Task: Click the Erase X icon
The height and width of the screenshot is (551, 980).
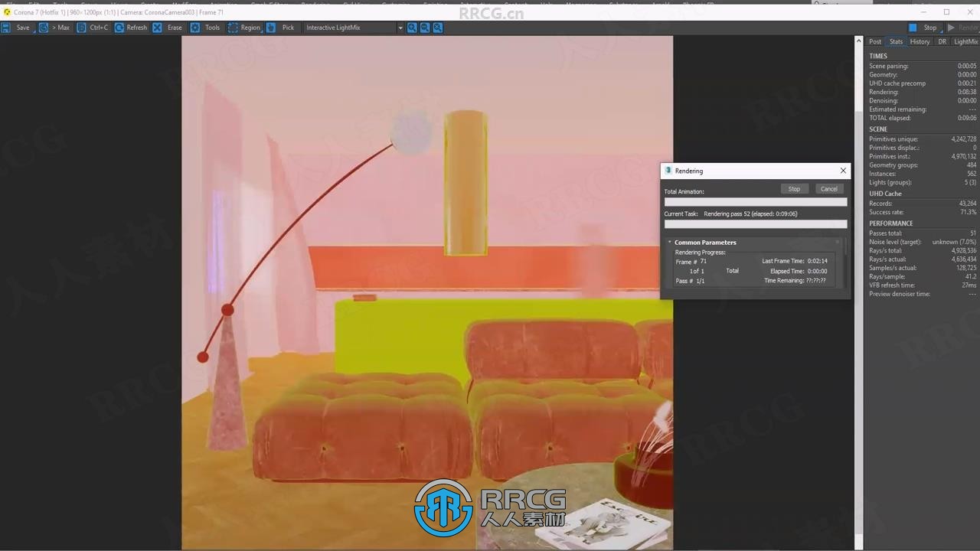Action: [157, 28]
